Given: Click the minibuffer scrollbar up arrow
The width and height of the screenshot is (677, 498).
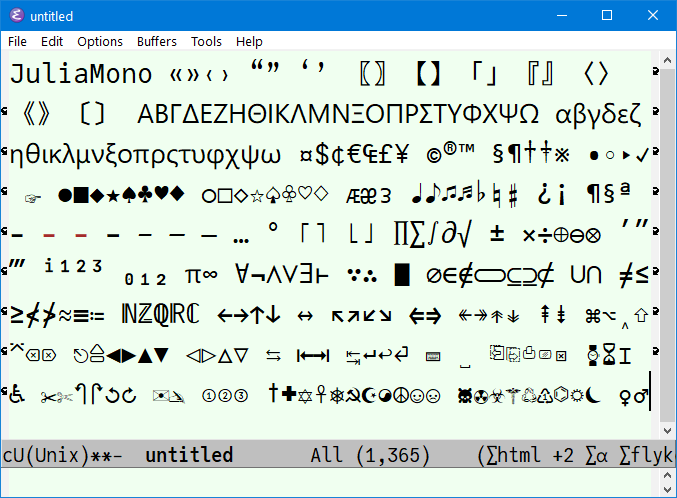Looking at the screenshot, I should tap(667, 476).
